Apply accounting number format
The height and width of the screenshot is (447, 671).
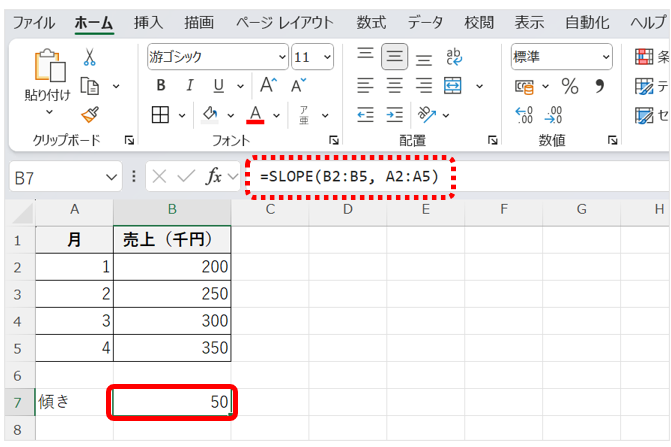[x=524, y=87]
